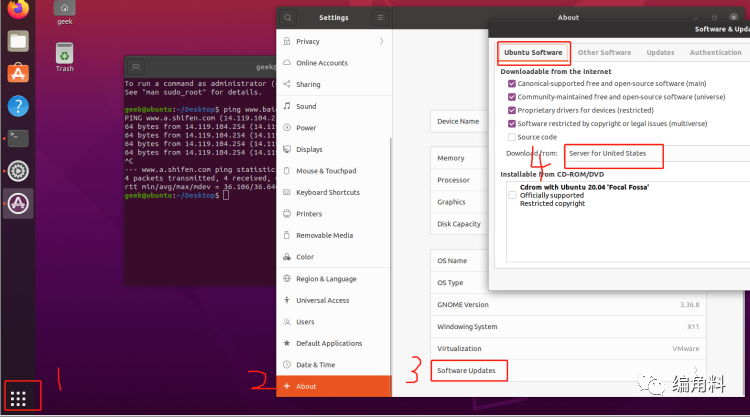Open Color settings panel
The width and height of the screenshot is (750, 417).
point(333,257)
